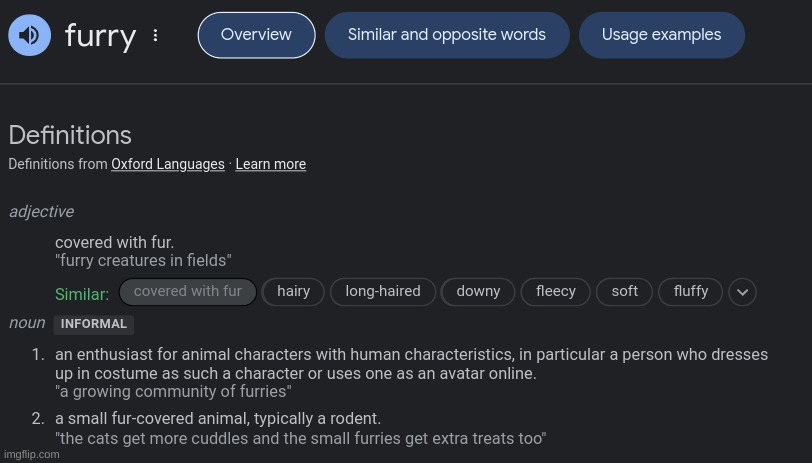Open the Usage examples tab

pyautogui.click(x=661, y=35)
